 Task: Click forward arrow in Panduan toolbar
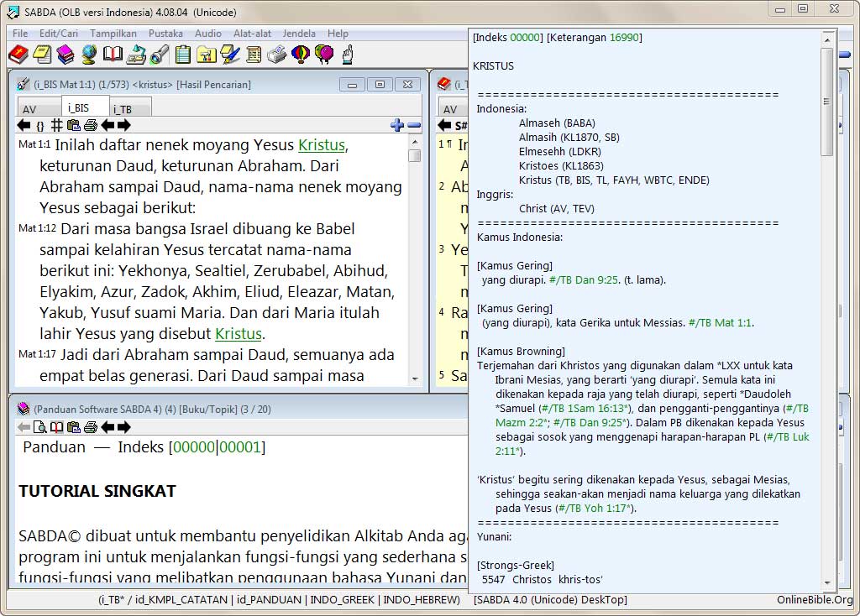tap(124, 427)
